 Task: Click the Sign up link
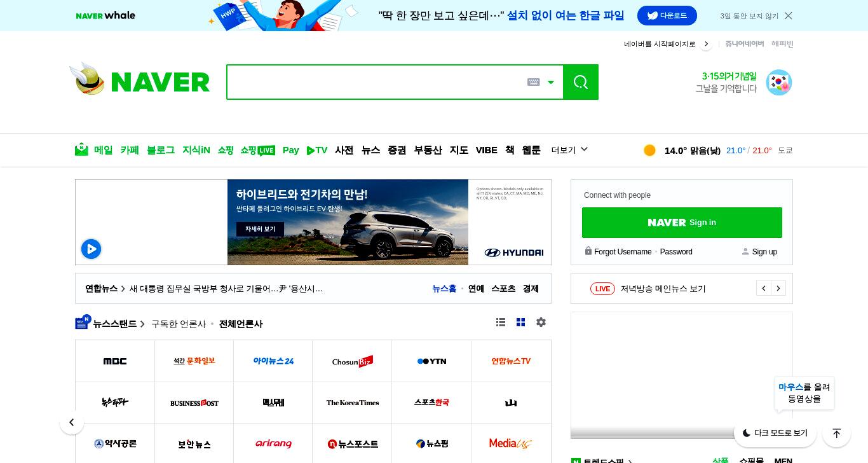(764, 252)
